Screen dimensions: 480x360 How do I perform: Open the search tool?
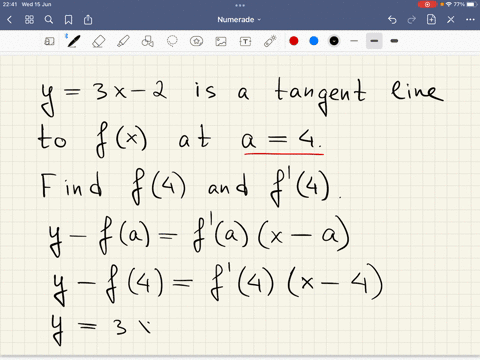49,20
